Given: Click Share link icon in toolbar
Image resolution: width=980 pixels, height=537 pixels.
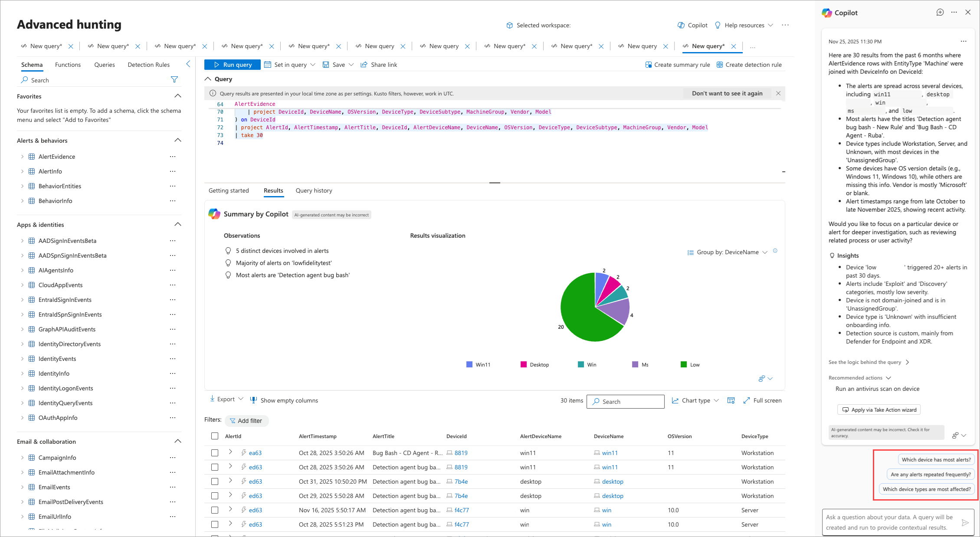Looking at the screenshot, I should [x=364, y=65].
